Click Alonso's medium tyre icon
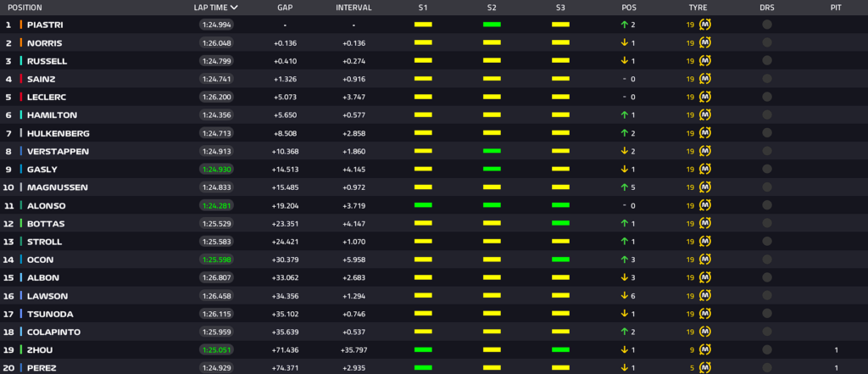The image size is (868, 374). coord(704,205)
